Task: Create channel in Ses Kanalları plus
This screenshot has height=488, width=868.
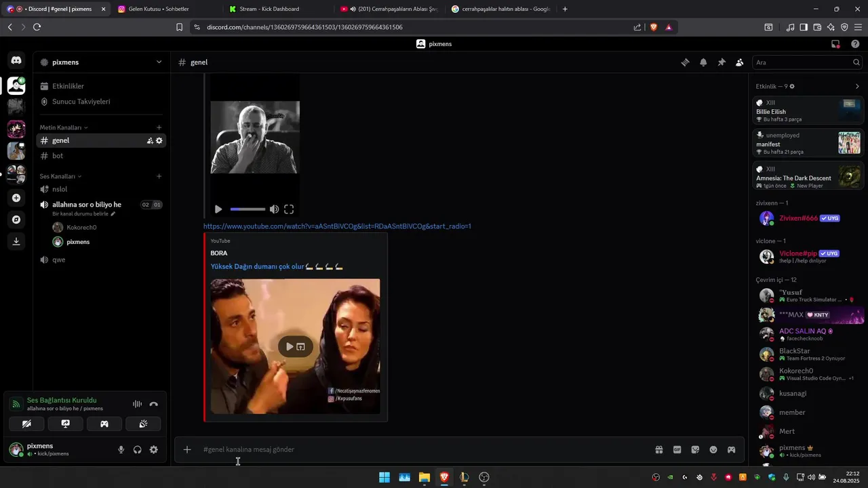Action: tap(159, 176)
